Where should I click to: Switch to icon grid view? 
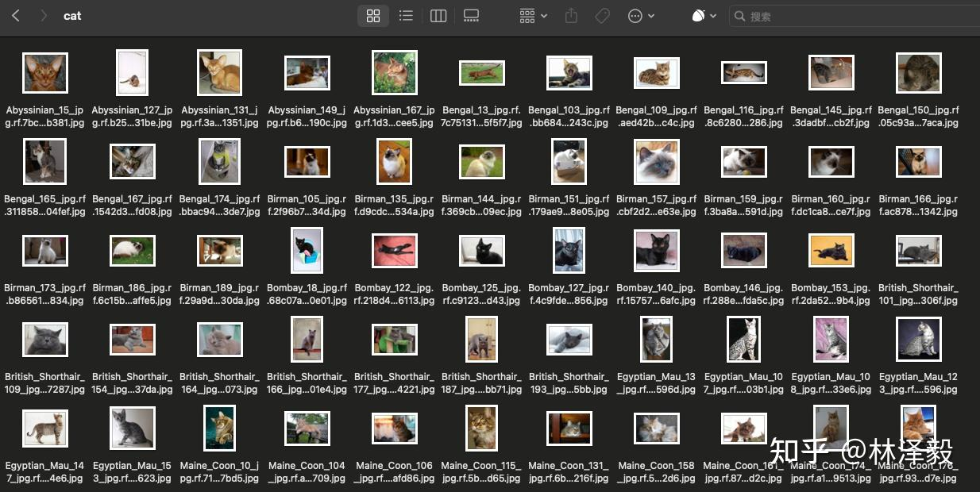pos(373,16)
